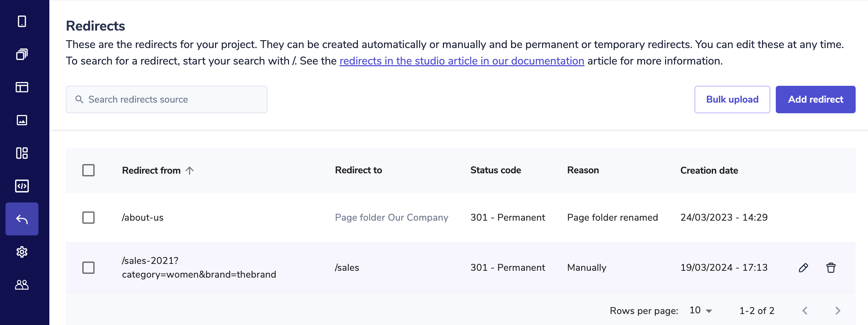868x325 pixels.
Task: Click the Add redirect button
Action: pos(815,100)
